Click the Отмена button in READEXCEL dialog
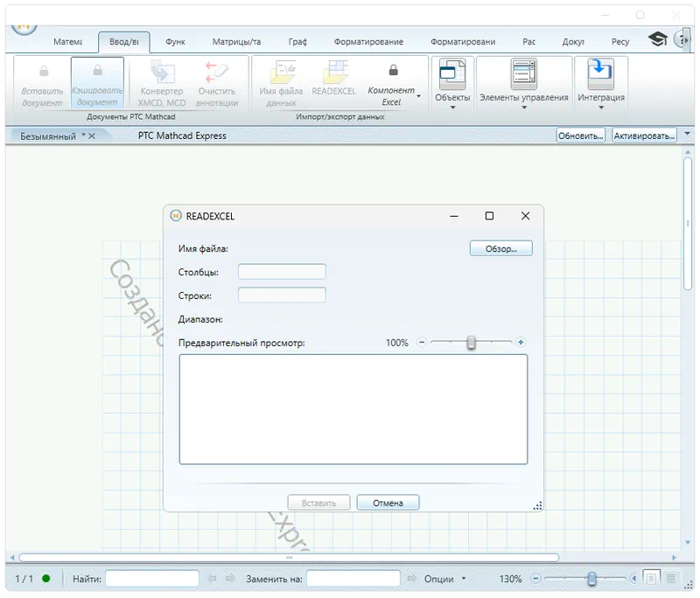The image size is (700, 598). (x=388, y=503)
